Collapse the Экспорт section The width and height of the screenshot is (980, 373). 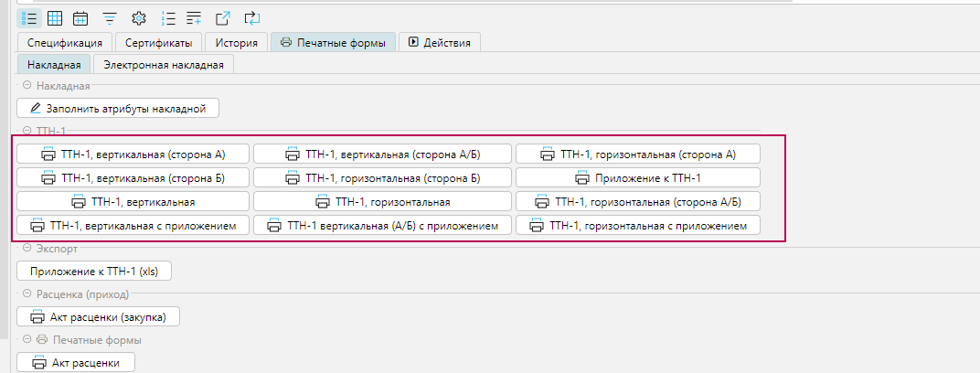27,249
